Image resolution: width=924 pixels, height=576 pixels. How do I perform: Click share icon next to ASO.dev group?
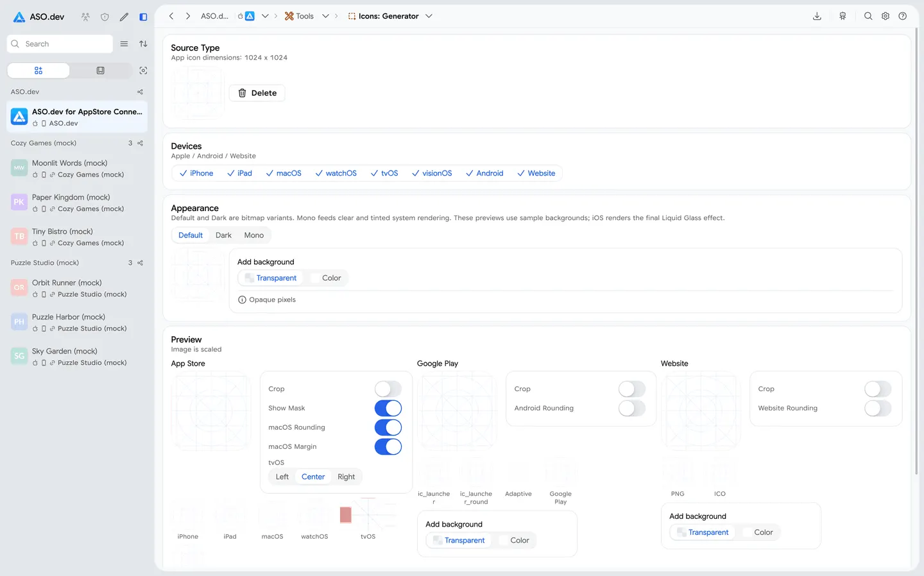pyautogui.click(x=140, y=92)
